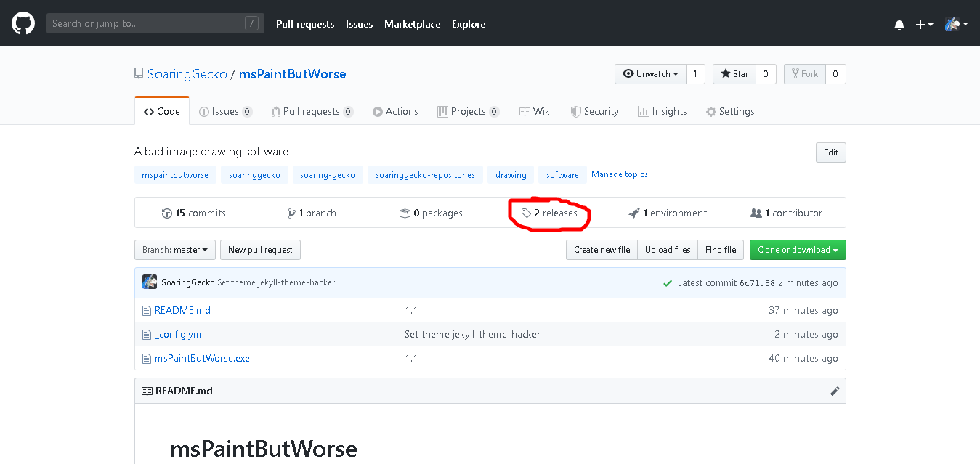Open the Unwatch dropdown
Image resolution: width=980 pixels, height=464 pixels.
(650, 74)
